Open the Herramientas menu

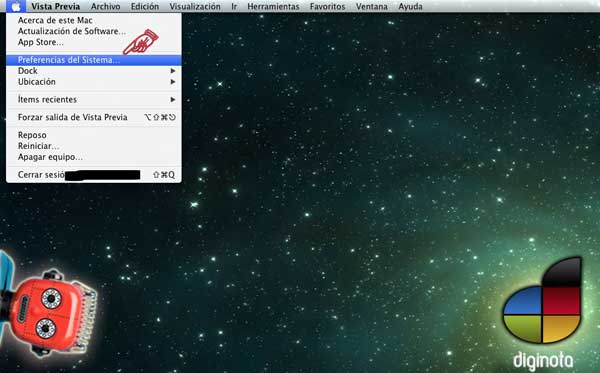point(273,7)
